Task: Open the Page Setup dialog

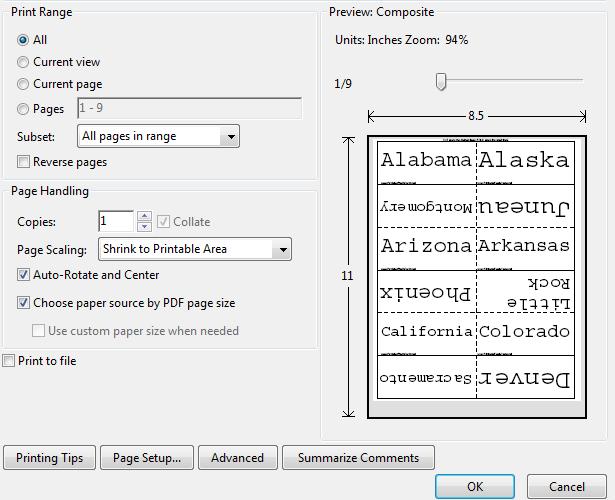Action: pos(147,458)
